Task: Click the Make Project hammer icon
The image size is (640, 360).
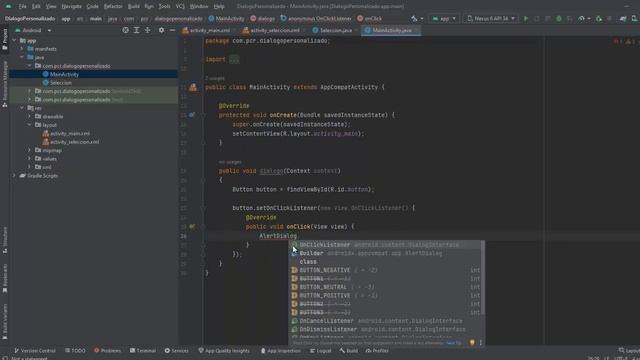Action: tap(414, 18)
